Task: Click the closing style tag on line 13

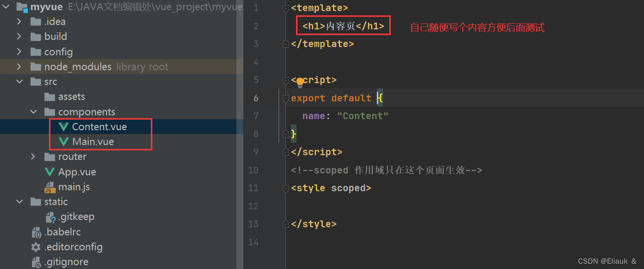Action: tap(314, 224)
